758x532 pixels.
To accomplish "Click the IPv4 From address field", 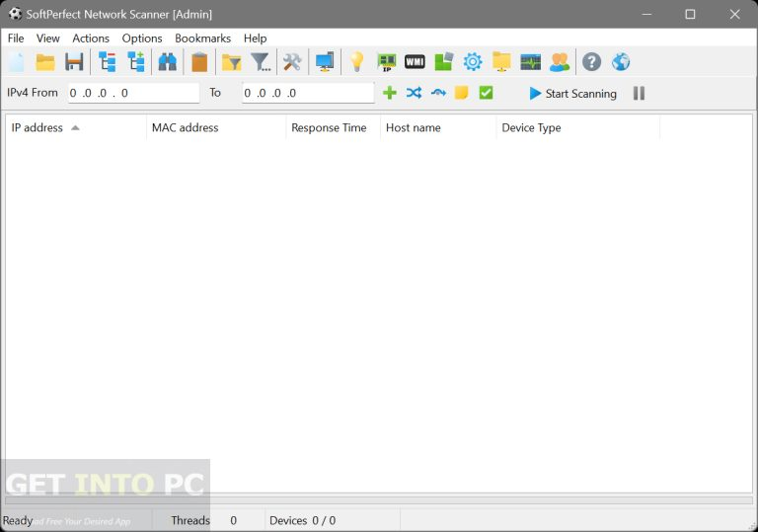I will click(x=132, y=93).
